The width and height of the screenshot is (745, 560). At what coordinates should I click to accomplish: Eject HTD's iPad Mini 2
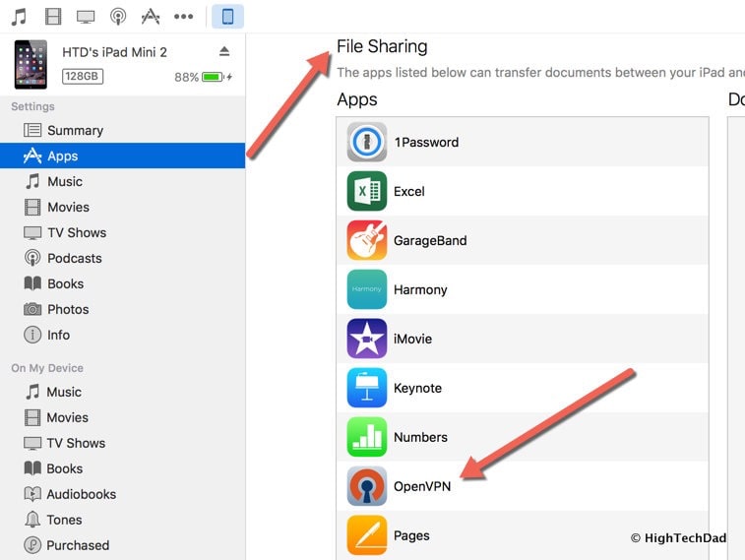(224, 51)
